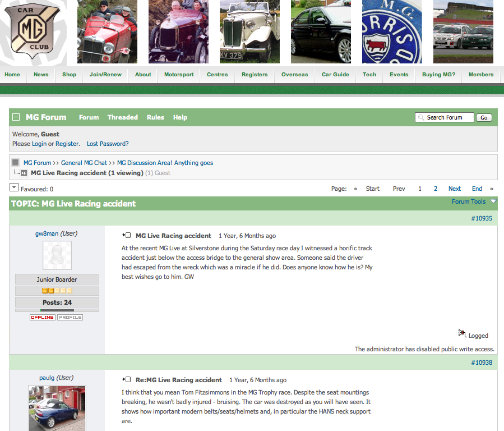Click the Next page link
Image resolution: width=504 pixels, height=431 pixels.
click(455, 189)
